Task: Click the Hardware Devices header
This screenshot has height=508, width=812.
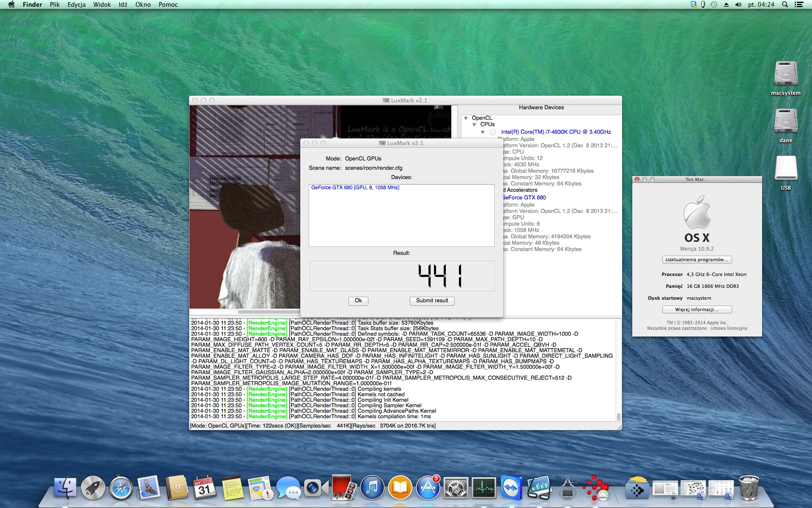Action: tap(541, 108)
